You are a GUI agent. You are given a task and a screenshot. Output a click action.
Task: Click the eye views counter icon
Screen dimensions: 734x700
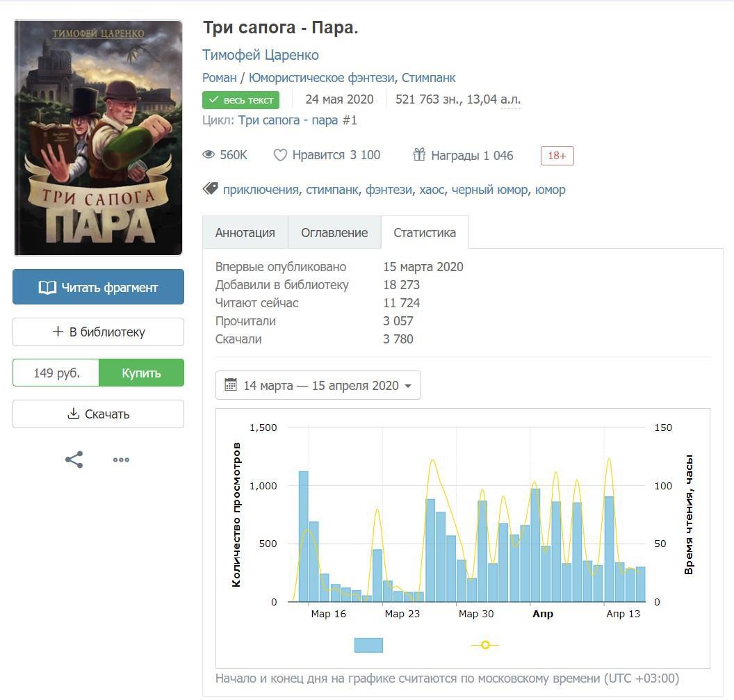click(209, 155)
